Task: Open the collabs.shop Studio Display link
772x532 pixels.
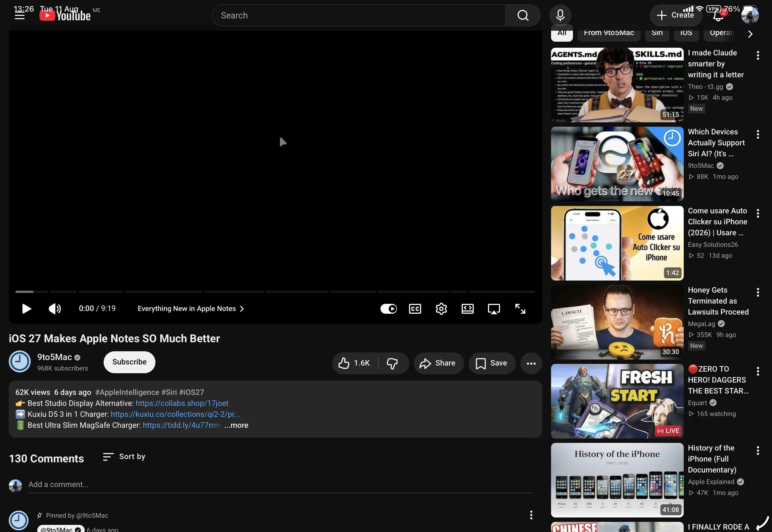Action: point(182,403)
